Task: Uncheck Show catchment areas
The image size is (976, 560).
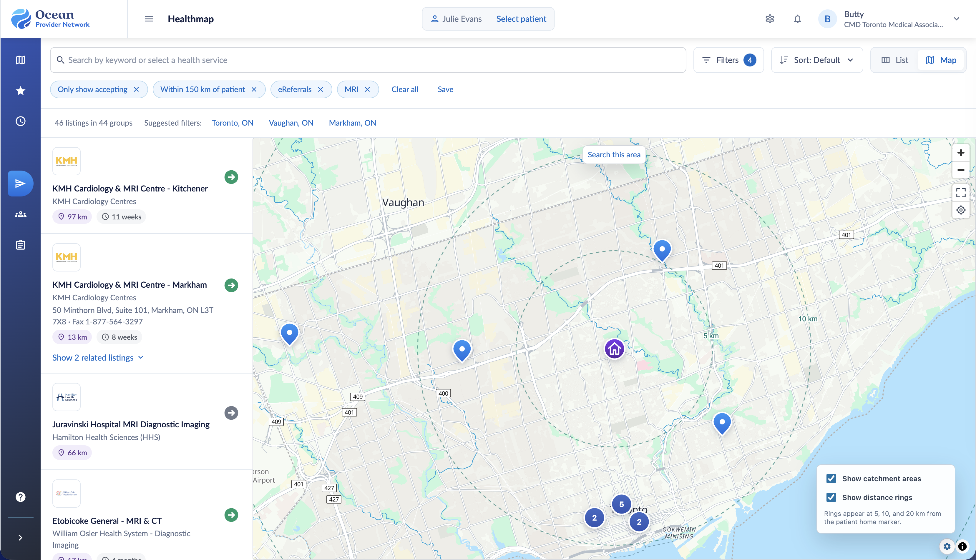Action: [831, 479]
